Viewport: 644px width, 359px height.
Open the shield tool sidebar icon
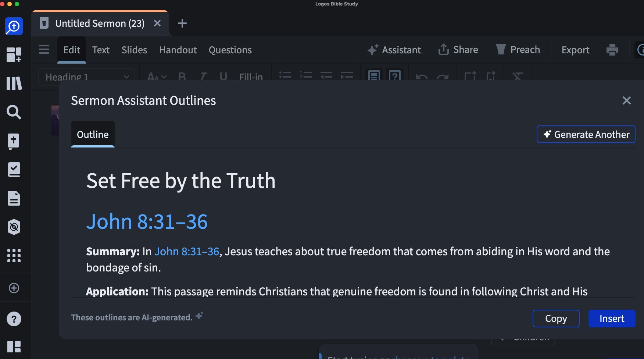coord(14,227)
